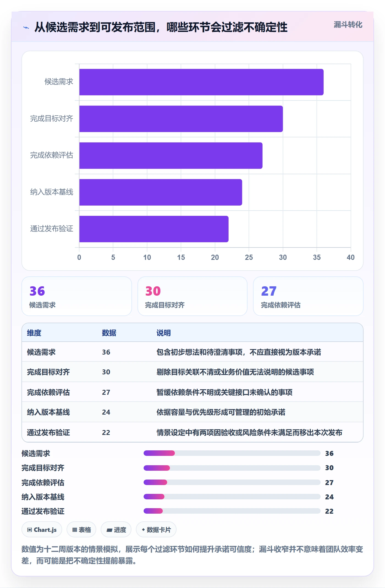Screen dimensions: 385x588
Task: Open the data card showing 27
Action: (308, 296)
